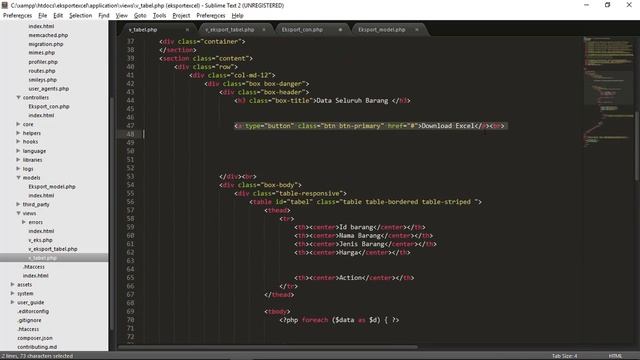Collapse the controllers folder arrow

tap(18, 98)
